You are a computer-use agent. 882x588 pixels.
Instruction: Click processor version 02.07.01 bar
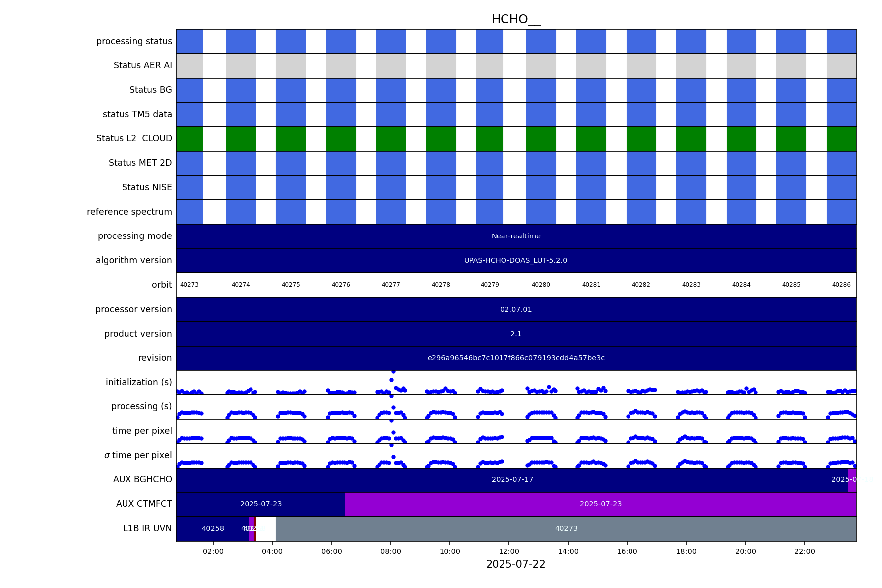[x=515, y=310]
